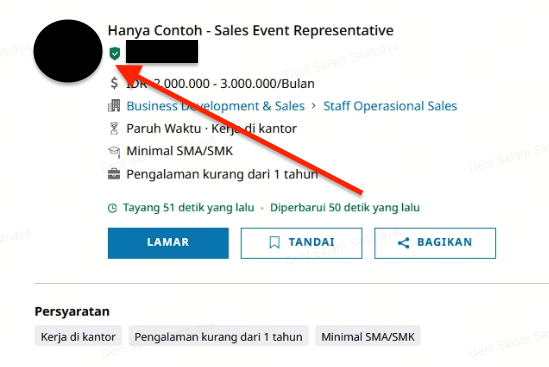The image size is (549, 367).
Task: Select the Kerja di kantor tag
Action: point(78,337)
